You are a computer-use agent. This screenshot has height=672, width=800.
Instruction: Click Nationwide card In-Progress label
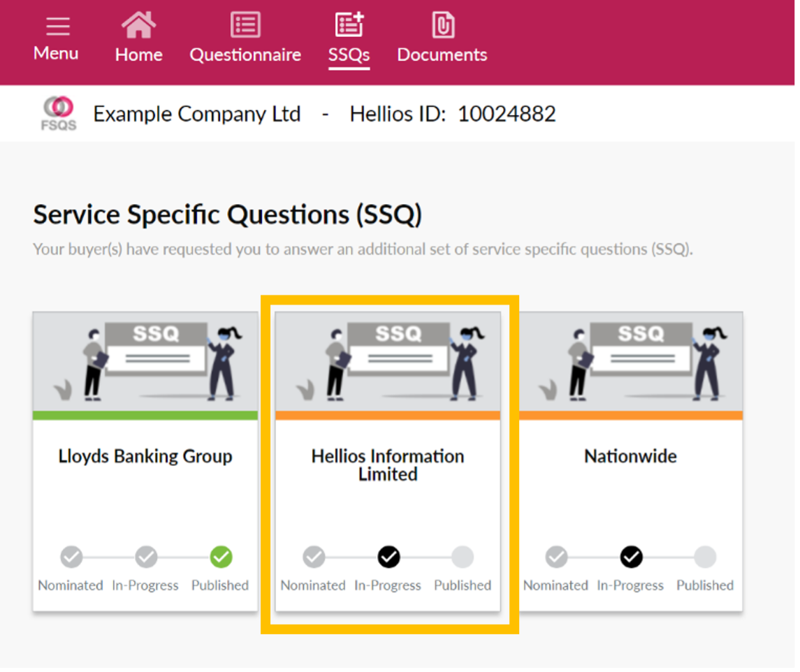631,585
